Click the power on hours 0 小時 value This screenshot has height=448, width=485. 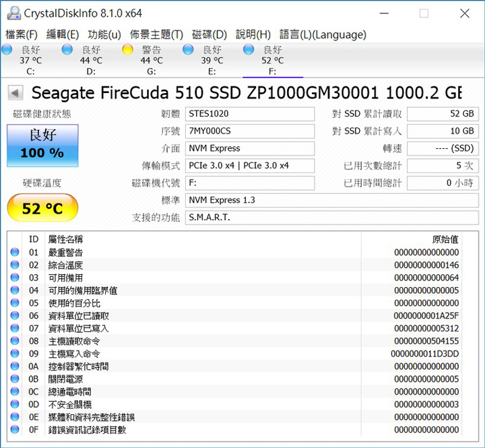443,183
